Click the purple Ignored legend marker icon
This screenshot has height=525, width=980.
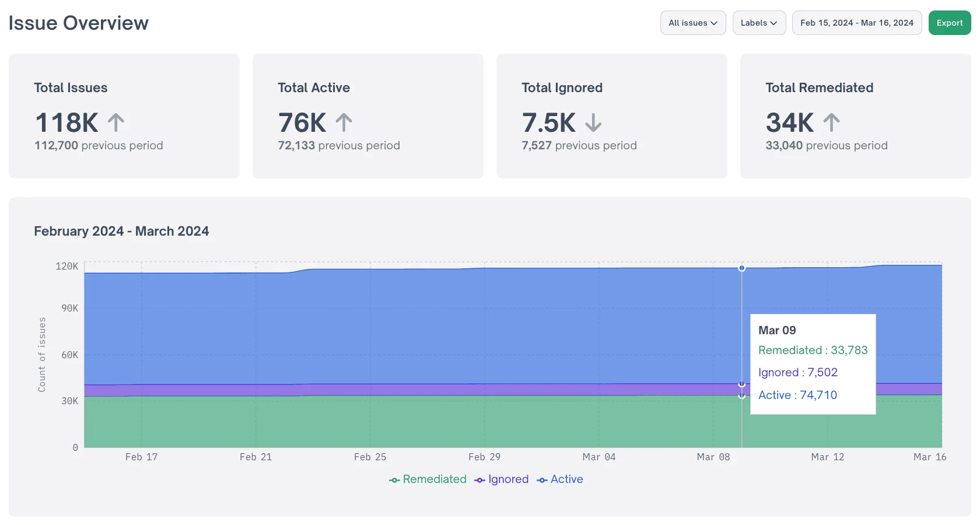(478, 479)
